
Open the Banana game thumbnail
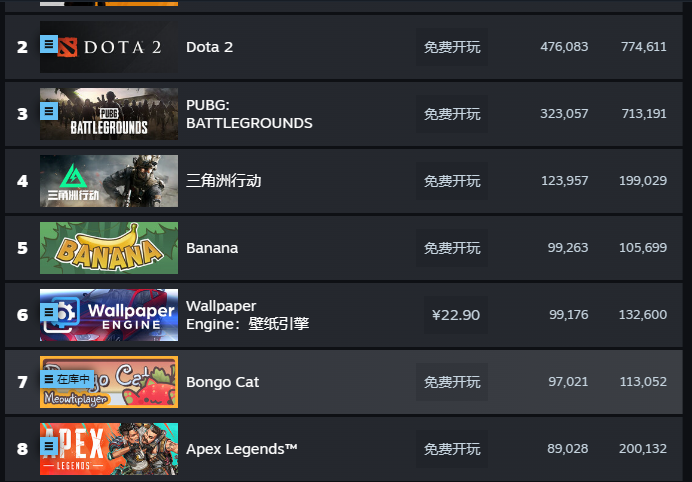(x=109, y=248)
